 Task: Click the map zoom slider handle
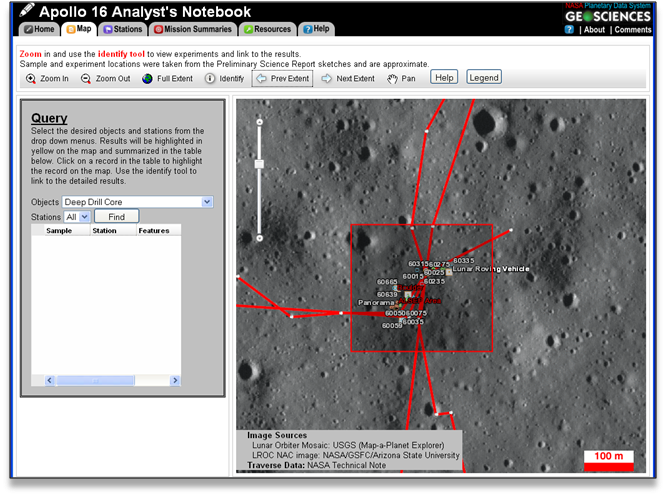point(259,163)
